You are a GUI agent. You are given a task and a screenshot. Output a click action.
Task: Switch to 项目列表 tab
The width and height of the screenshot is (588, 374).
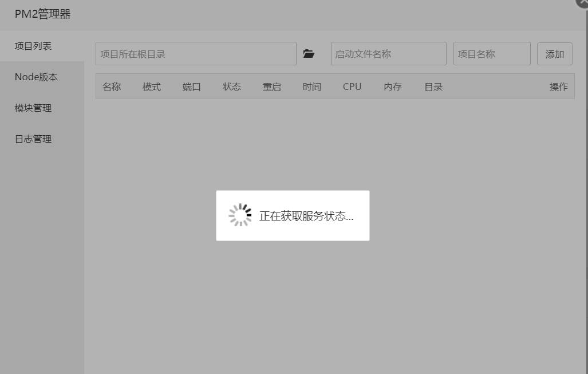tap(42, 46)
